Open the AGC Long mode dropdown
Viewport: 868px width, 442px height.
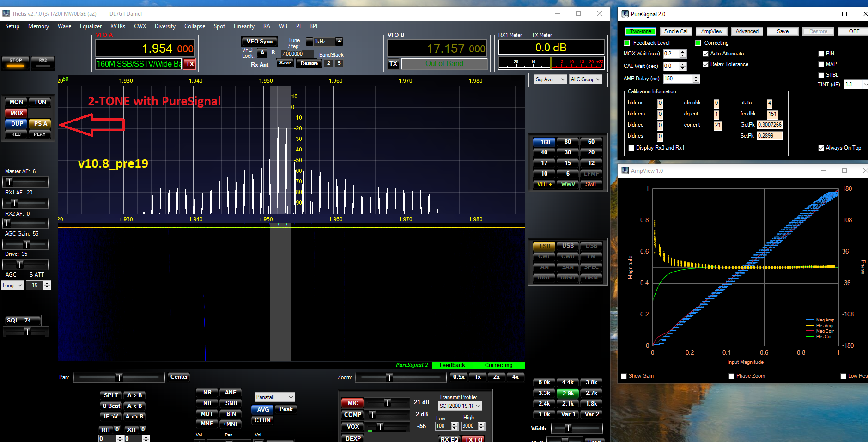point(12,285)
